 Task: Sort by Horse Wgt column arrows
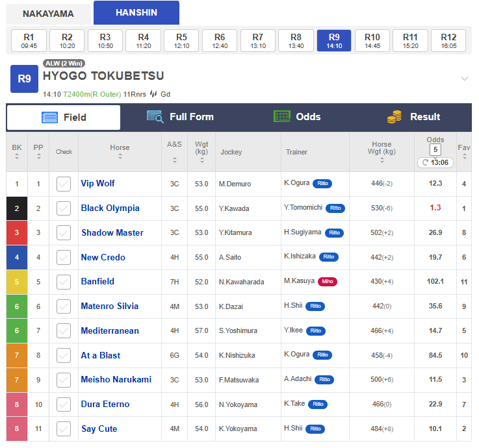click(x=382, y=160)
